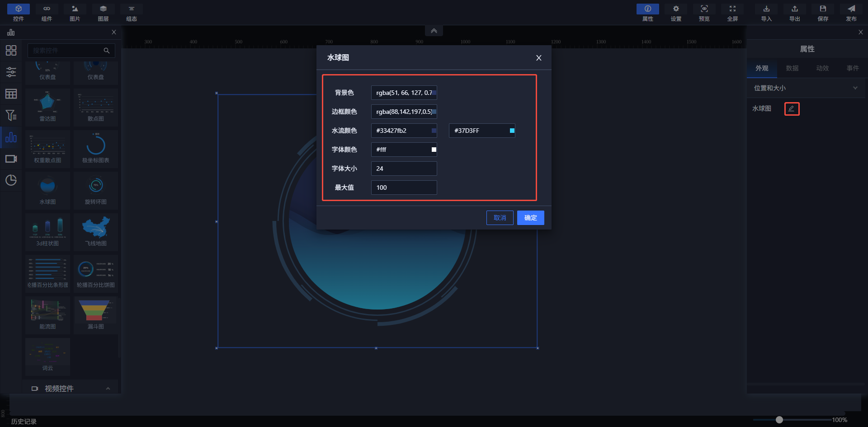Switch to the 动效 animation tab

point(822,68)
